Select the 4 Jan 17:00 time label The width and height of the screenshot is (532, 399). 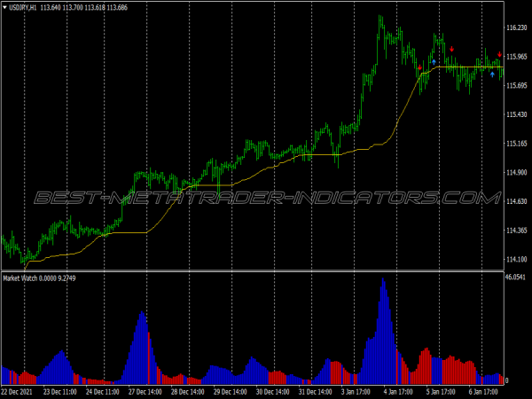pos(399,391)
